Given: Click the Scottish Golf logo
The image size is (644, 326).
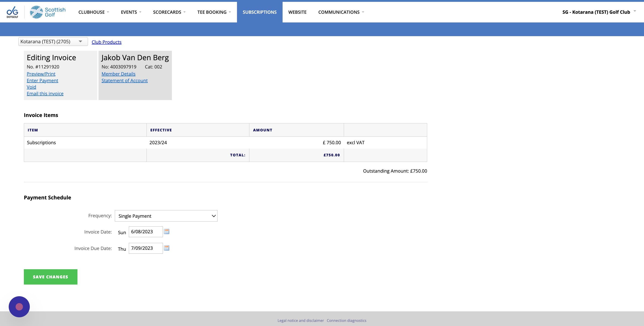Looking at the screenshot, I should (x=48, y=12).
